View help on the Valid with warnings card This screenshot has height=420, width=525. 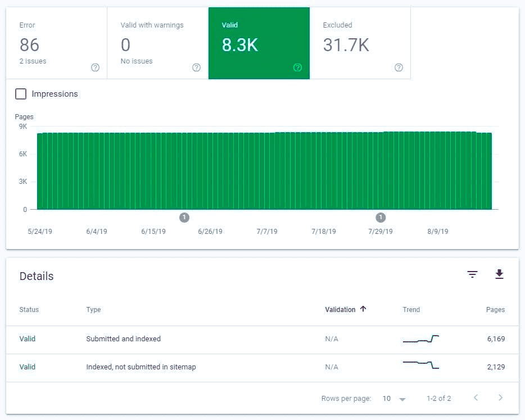(x=196, y=67)
